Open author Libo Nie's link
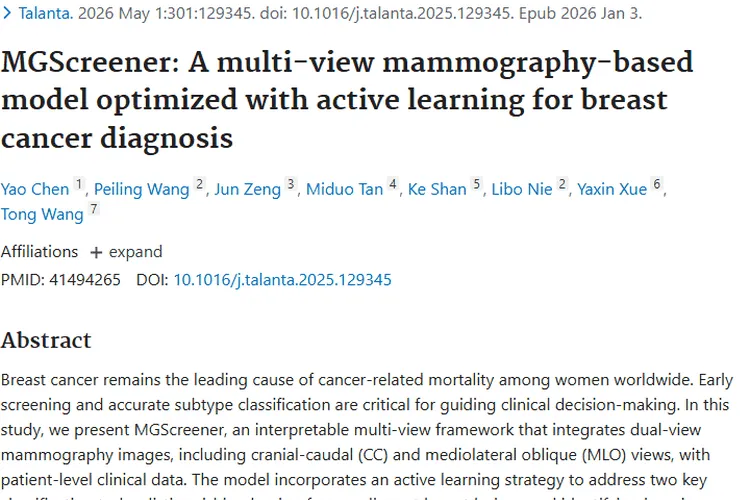Viewport: 750px width, 500px height. [x=523, y=189]
